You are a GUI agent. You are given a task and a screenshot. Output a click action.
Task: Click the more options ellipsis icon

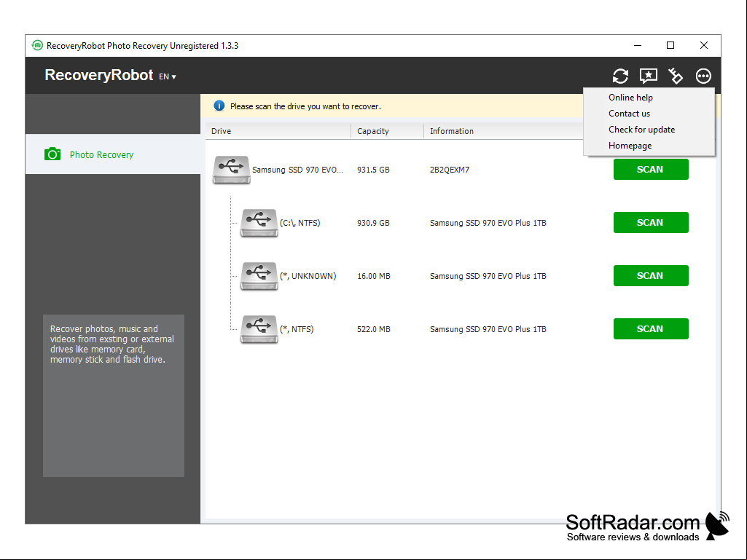[x=703, y=76]
